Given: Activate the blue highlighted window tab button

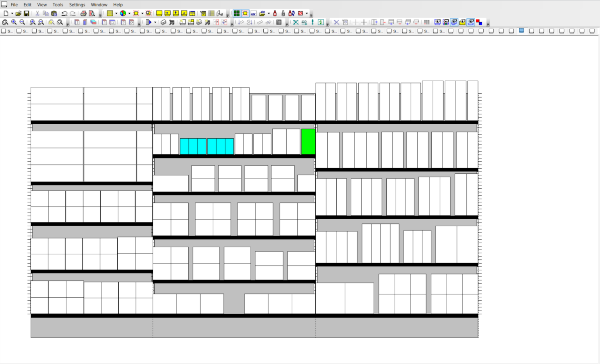Looking at the screenshot, I should point(521,31).
